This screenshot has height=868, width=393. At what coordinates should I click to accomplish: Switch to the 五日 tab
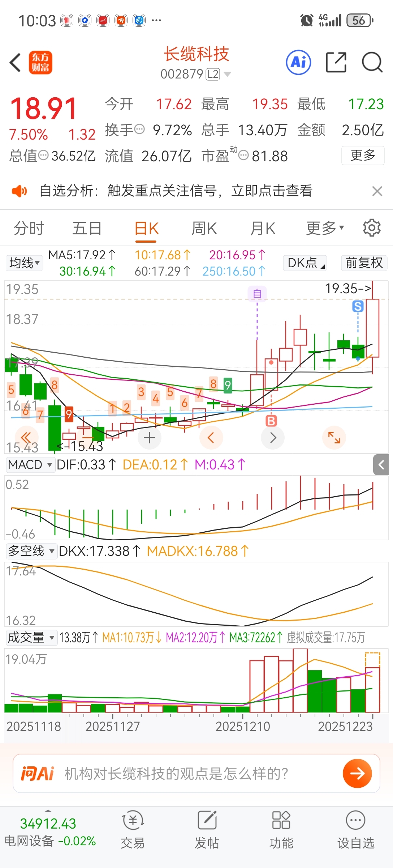click(x=87, y=228)
